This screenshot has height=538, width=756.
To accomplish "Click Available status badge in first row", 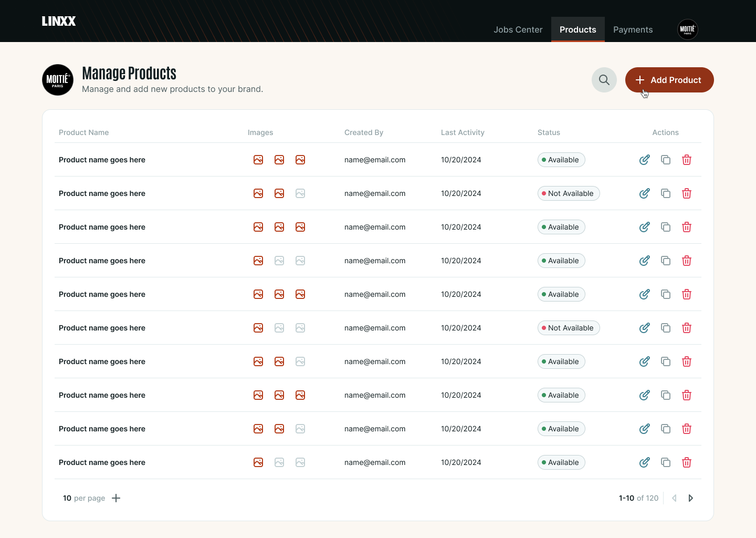I will (561, 160).
